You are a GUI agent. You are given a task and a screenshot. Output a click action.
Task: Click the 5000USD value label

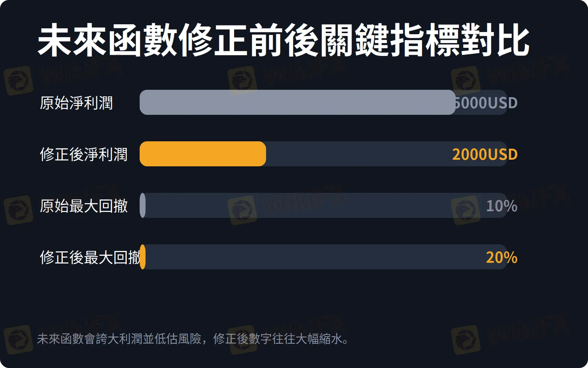(487, 103)
